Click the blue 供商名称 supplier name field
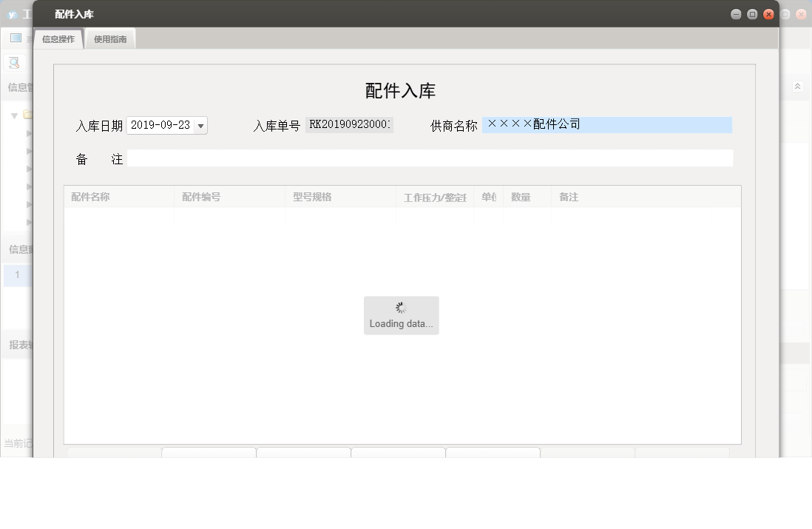The height and width of the screenshot is (529, 812). click(606, 124)
